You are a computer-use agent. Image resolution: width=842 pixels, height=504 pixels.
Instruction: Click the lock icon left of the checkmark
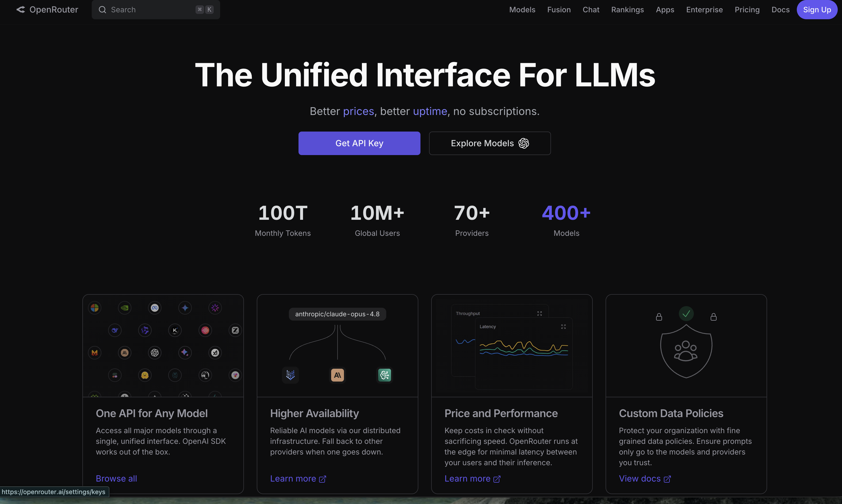[659, 317]
